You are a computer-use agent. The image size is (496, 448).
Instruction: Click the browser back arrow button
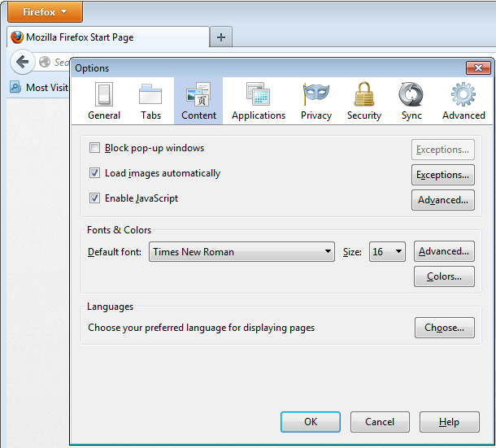click(x=23, y=62)
